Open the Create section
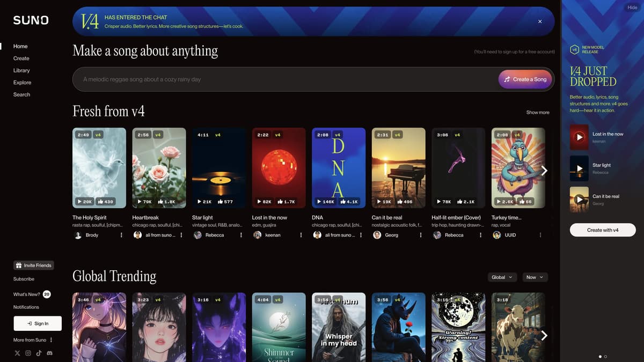 pyautogui.click(x=21, y=58)
